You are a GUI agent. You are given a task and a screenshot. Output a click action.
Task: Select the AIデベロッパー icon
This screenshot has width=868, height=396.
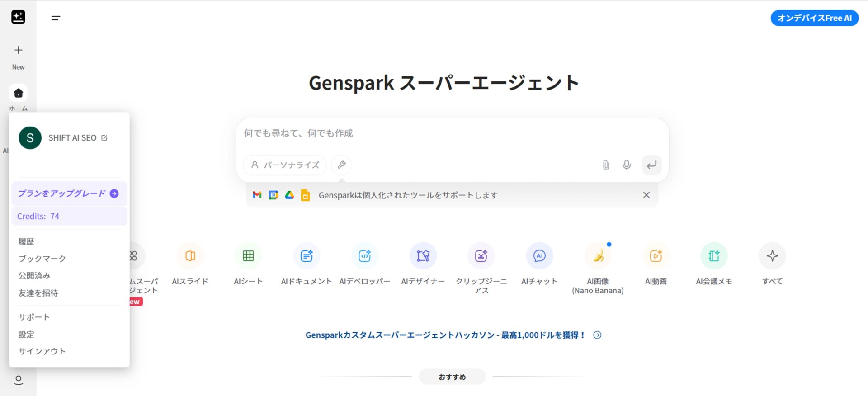[x=365, y=256]
